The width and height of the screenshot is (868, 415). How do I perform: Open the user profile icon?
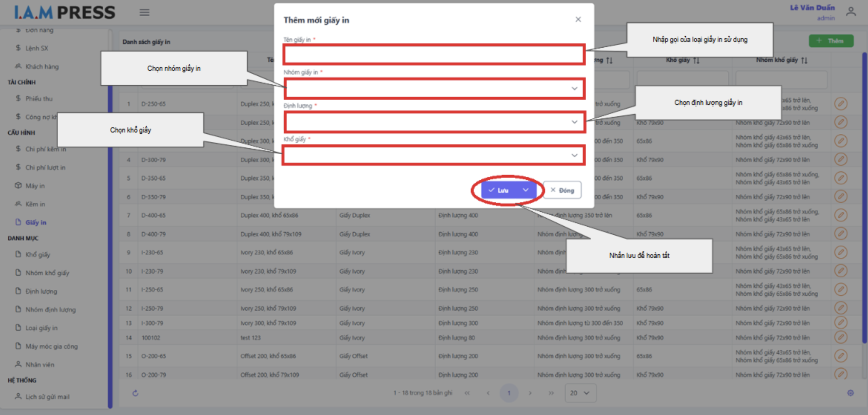tap(851, 12)
